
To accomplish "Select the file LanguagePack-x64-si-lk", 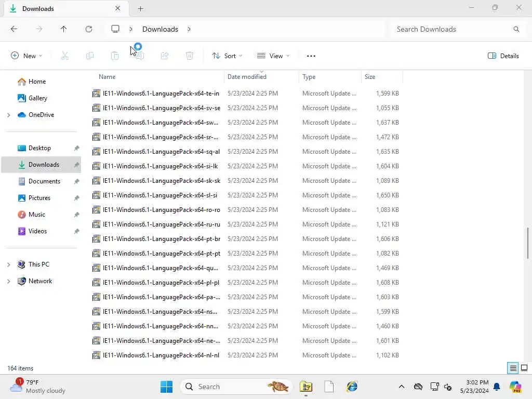I will [x=246, y=166].
